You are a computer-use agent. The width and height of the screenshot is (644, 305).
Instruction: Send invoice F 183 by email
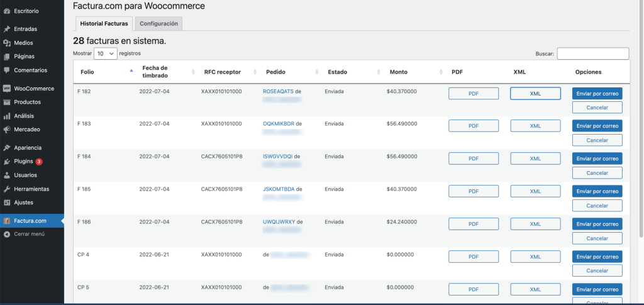(x=597, y=126)
